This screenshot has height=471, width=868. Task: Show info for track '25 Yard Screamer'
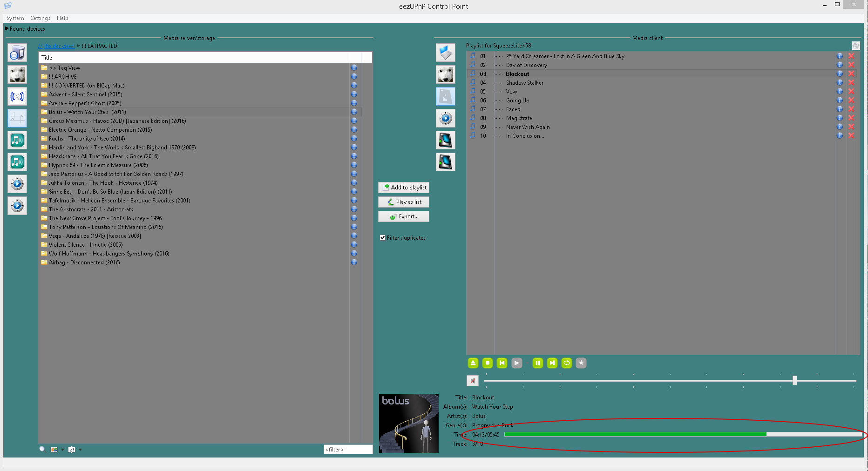[x=840, y=56]
